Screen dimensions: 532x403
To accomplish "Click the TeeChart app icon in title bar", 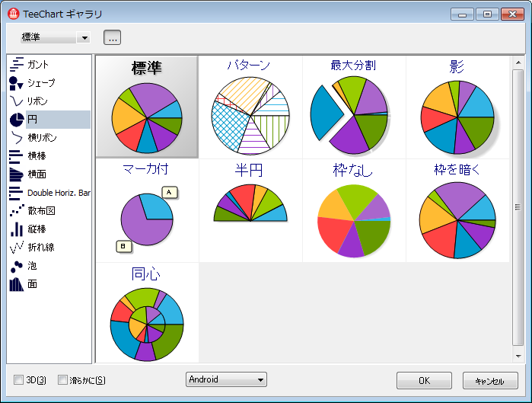I will click(x=13, y=14).
